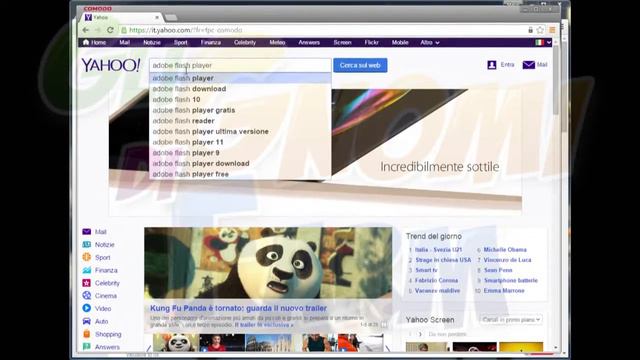
Task: Bookmark page with star icon
Action: [540, 30]
